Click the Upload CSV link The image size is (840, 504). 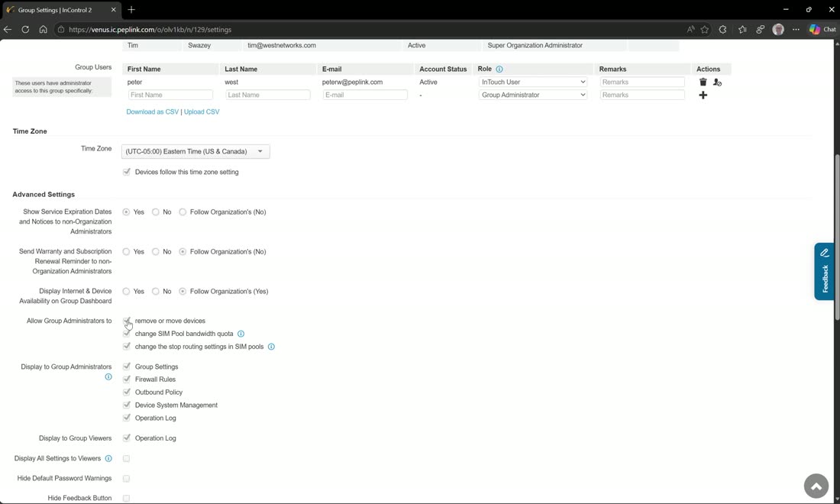[x=202, y=112]
